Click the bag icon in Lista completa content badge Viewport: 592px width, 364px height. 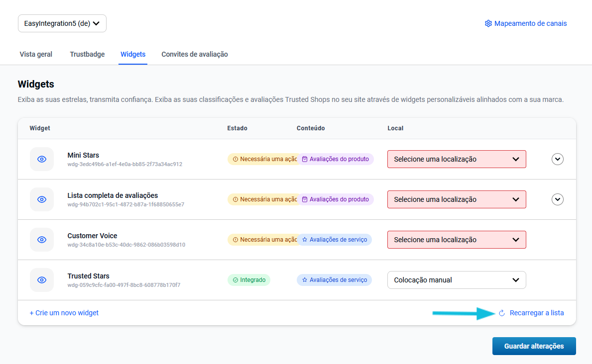pyautogui.click(x=304, y=199)
